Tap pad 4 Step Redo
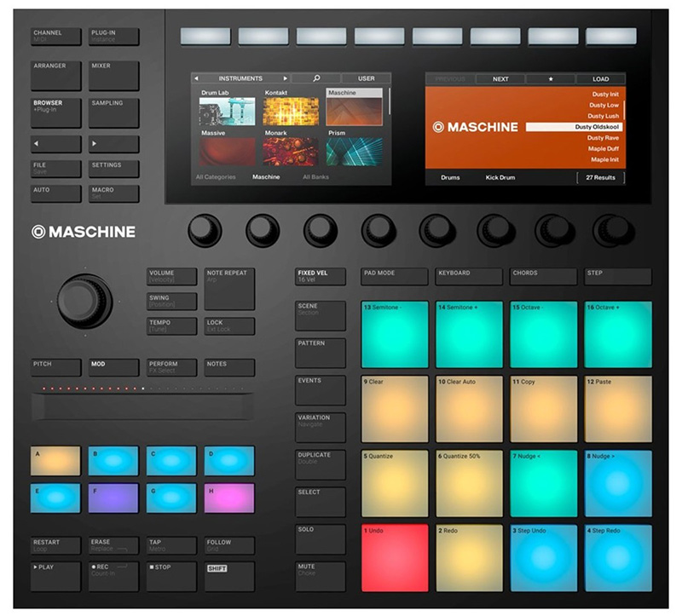 [x=618, y=558]
